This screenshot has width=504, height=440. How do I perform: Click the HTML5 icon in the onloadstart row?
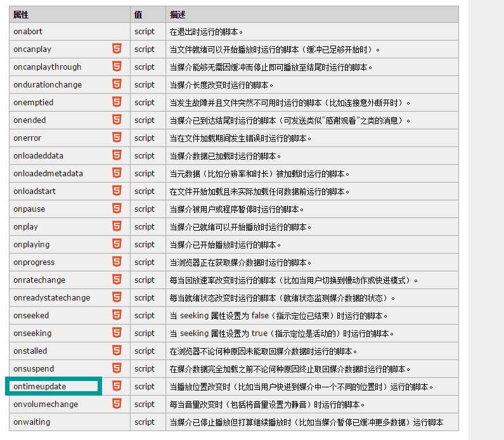117,191
